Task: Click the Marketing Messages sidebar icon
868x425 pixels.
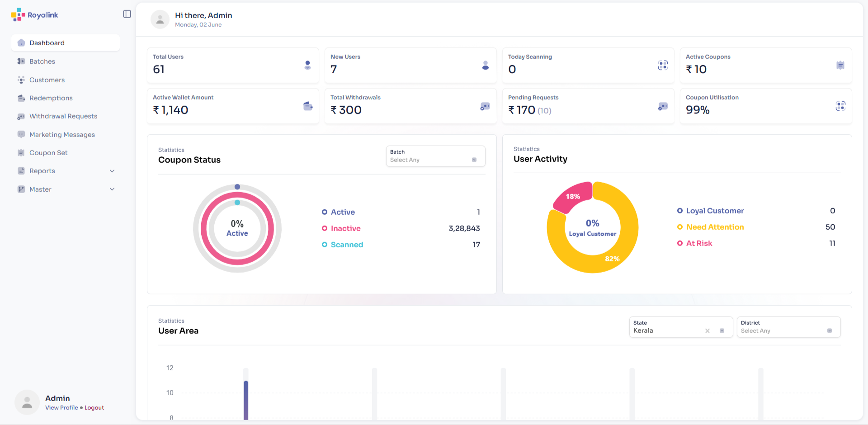Action: [x=21, y=135]
